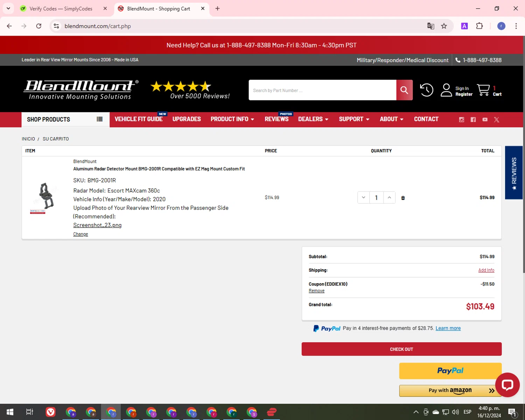View site information icon in address bar
Screen dimensions: 525x420
(56, 26)
